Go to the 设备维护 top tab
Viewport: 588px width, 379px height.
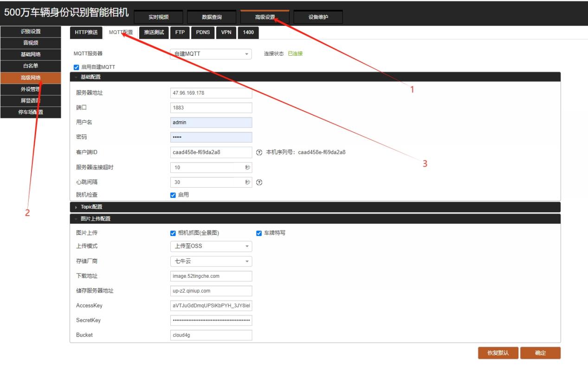tap(318, 17)
